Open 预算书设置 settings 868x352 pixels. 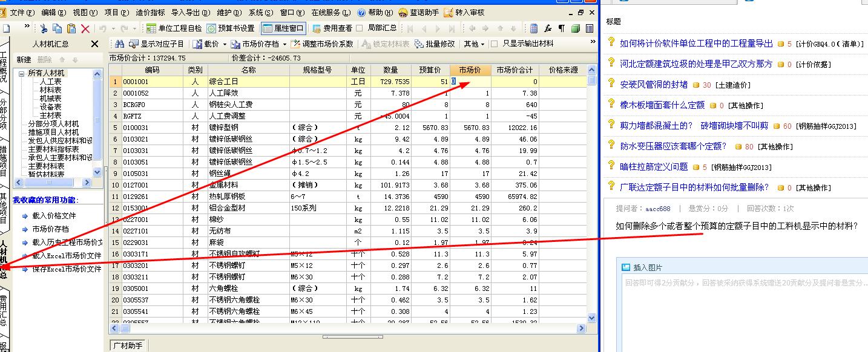click(231, 28)
